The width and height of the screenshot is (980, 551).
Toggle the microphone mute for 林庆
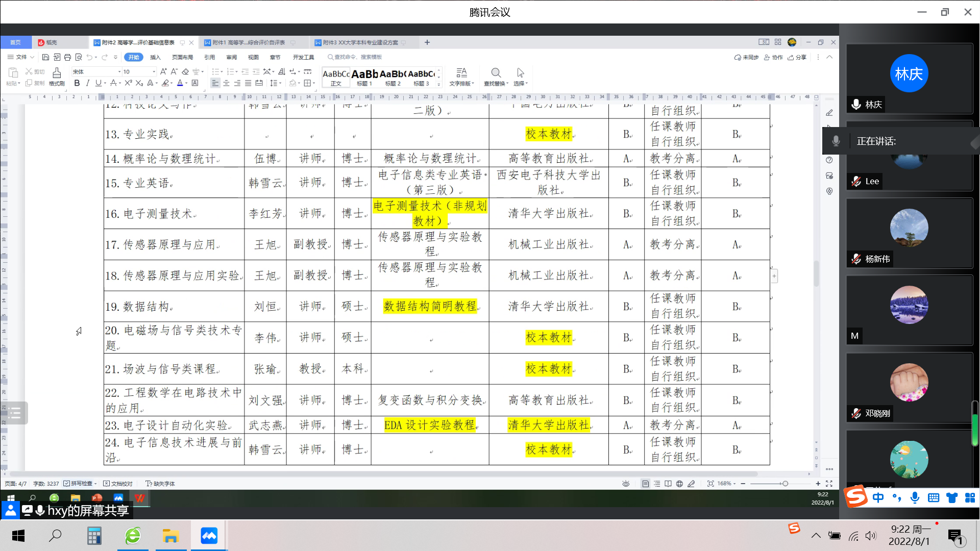(856, 105)
